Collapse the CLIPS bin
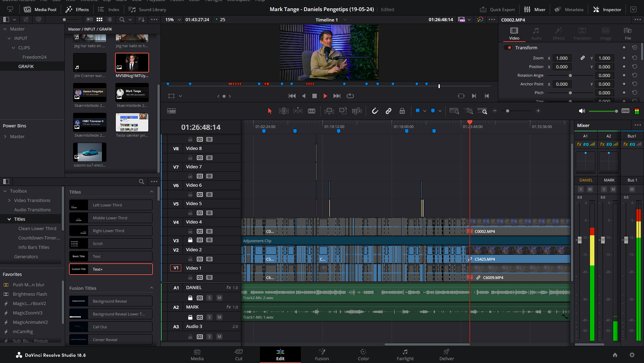644x363 pixels. [x=14, y=48]
